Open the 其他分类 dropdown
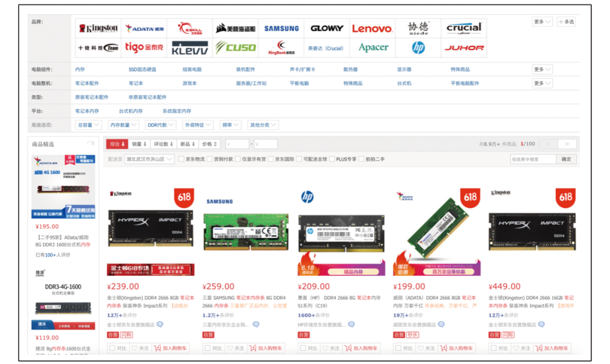 (x=263, y=125)
